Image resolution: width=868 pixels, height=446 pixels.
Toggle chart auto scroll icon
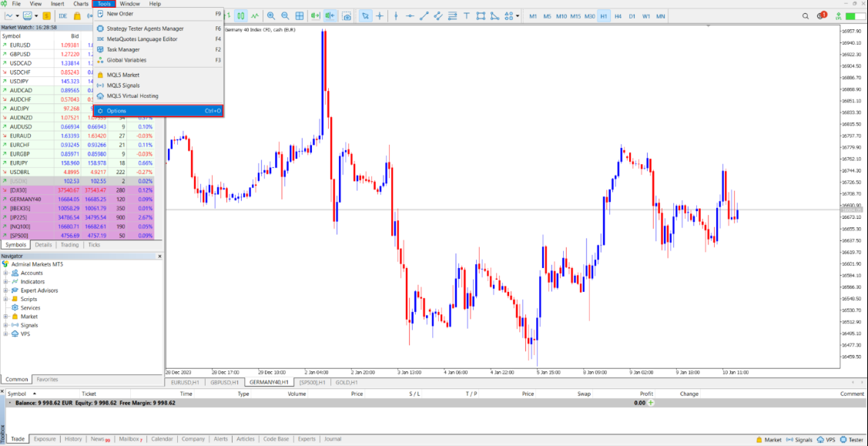click(316, 16)
